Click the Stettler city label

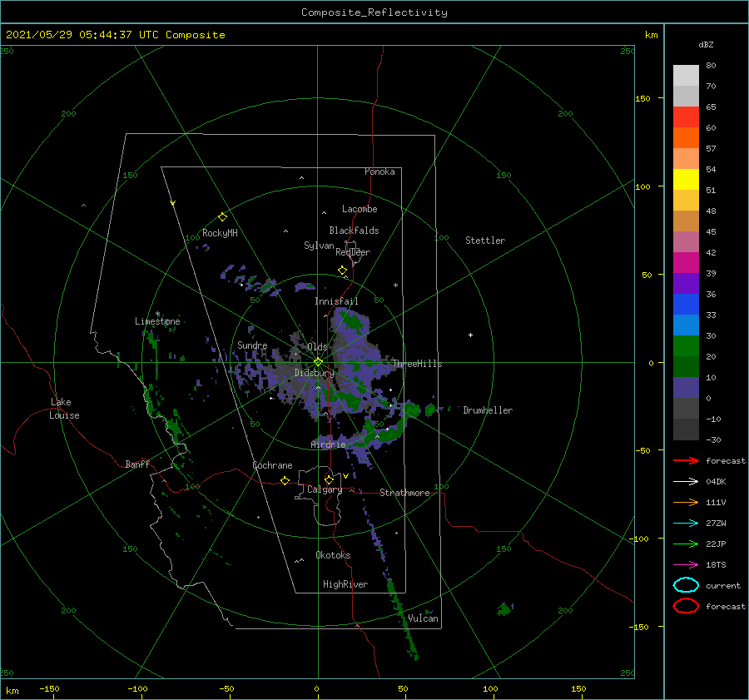pos(485,241)
